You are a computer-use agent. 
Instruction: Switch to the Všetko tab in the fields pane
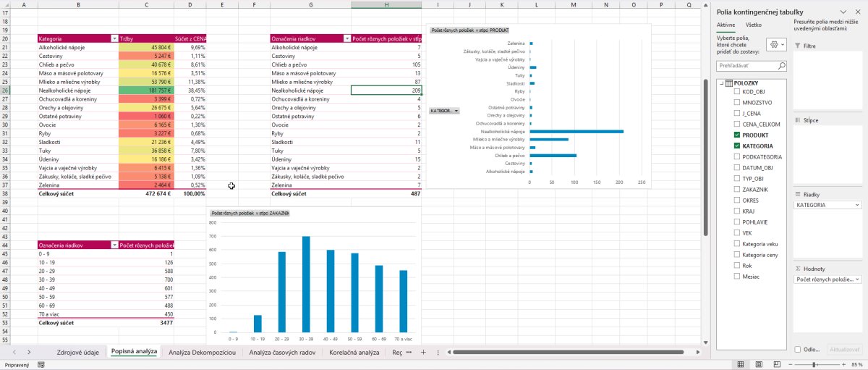pos(753,25)
